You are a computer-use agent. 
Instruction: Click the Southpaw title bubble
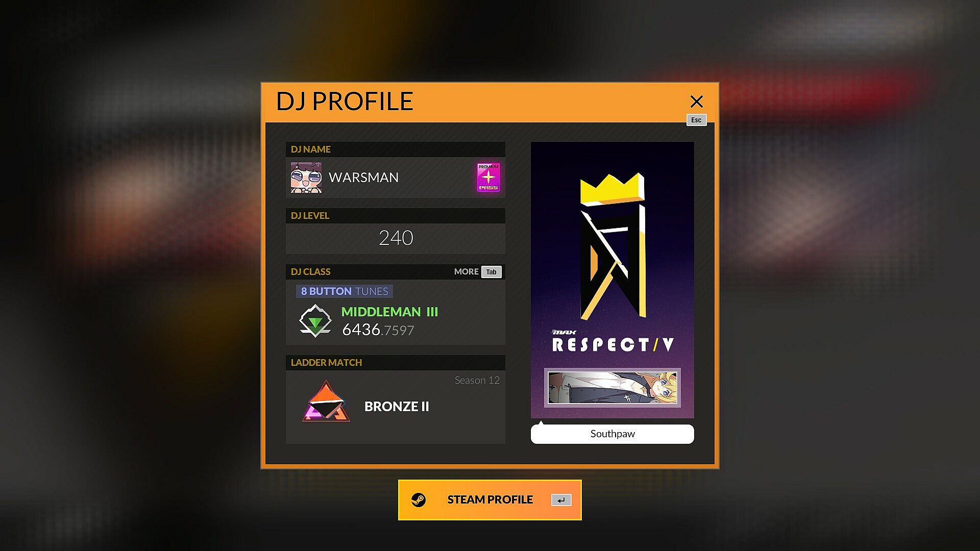point(612,434)
